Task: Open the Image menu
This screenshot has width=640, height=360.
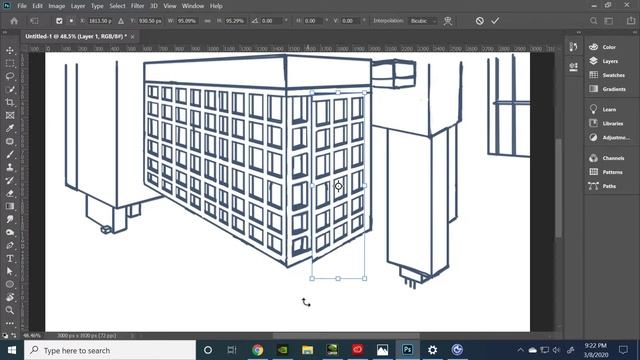Action: point(57,6)
